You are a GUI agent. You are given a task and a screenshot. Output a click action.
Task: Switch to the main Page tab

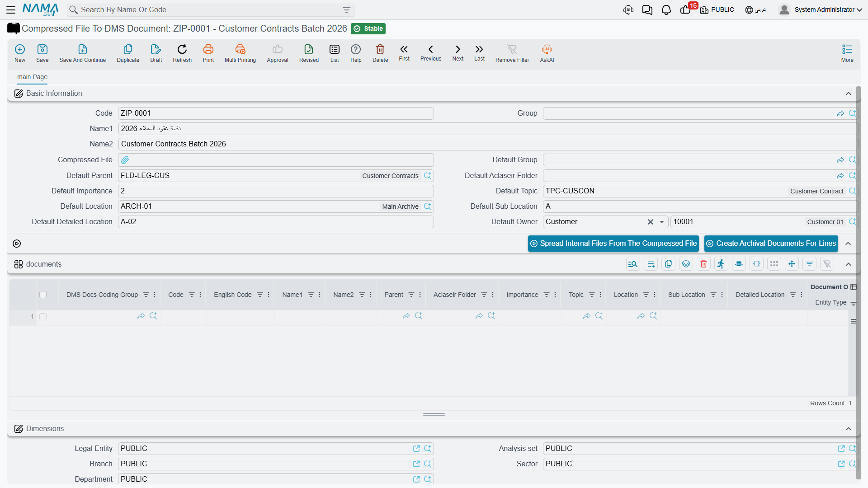(x=32, y=77)
